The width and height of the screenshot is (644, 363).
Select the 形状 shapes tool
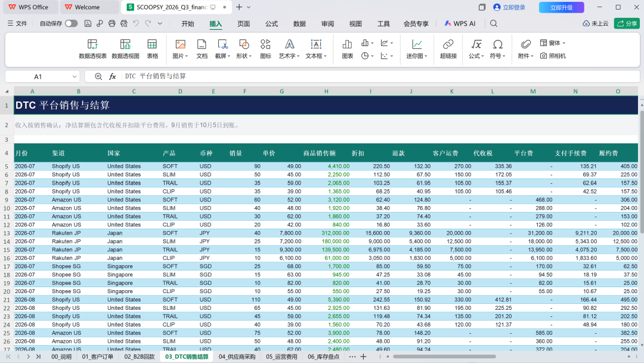[x=243, y=49]
